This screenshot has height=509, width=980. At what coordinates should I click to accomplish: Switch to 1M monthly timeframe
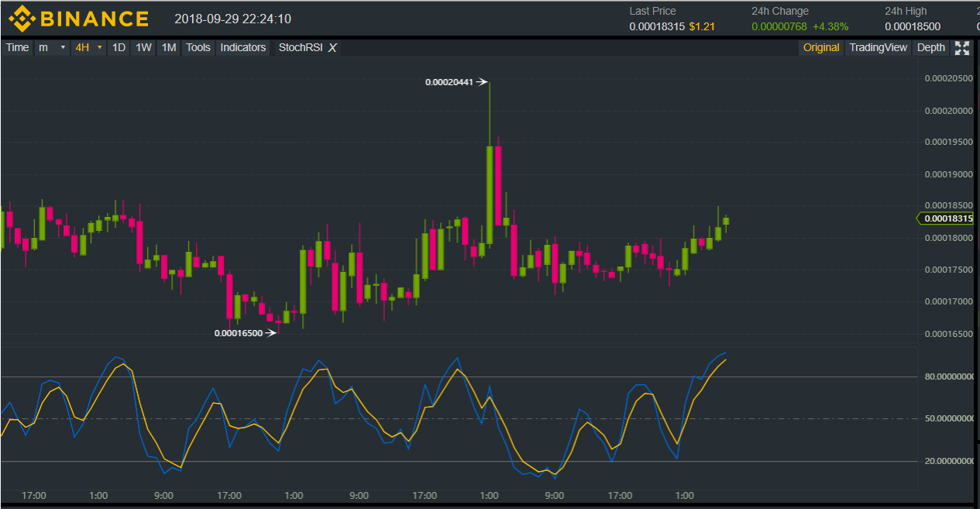pos(168,48)
